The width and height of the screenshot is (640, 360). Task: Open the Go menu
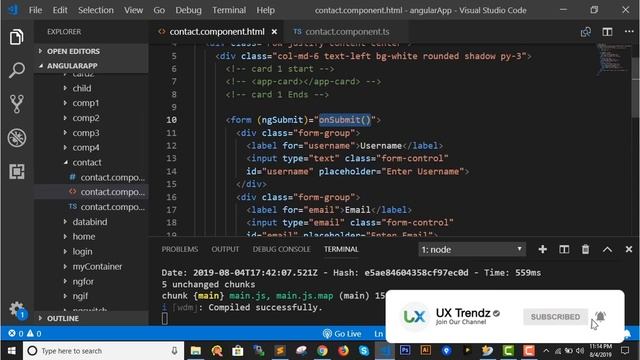click(x=159, y=10)
